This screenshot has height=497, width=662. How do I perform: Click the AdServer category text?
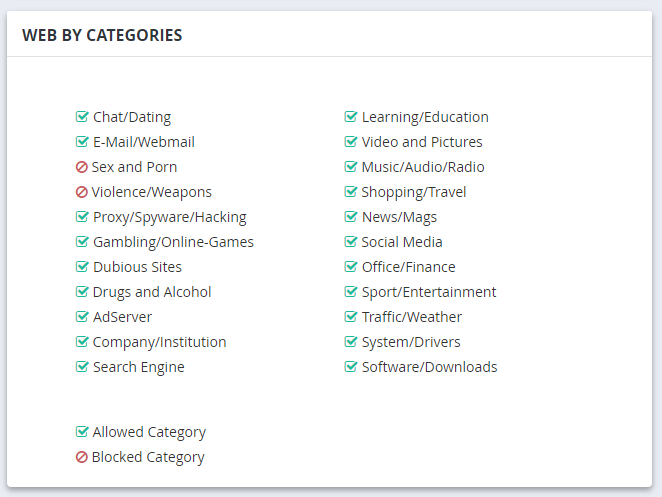pyautogui.click(x=122, y=317)
